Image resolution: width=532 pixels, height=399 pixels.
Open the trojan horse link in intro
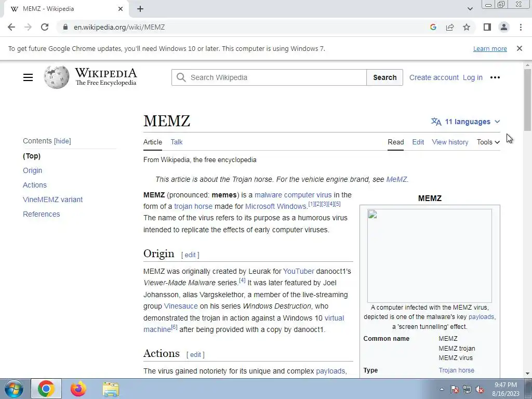[x=193, y=206]
